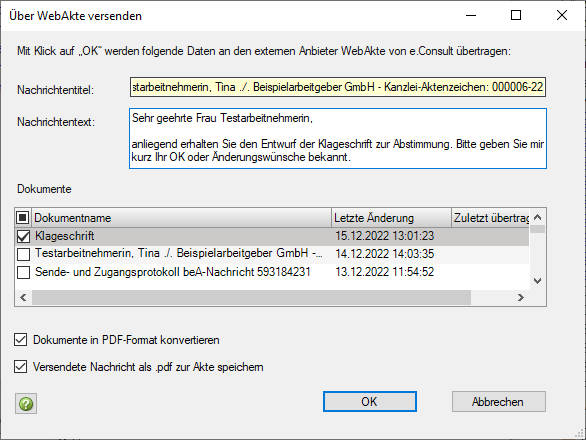Toggle the select-all documents header checkbox
Screen dimensions: 586x440
(23, 217)
